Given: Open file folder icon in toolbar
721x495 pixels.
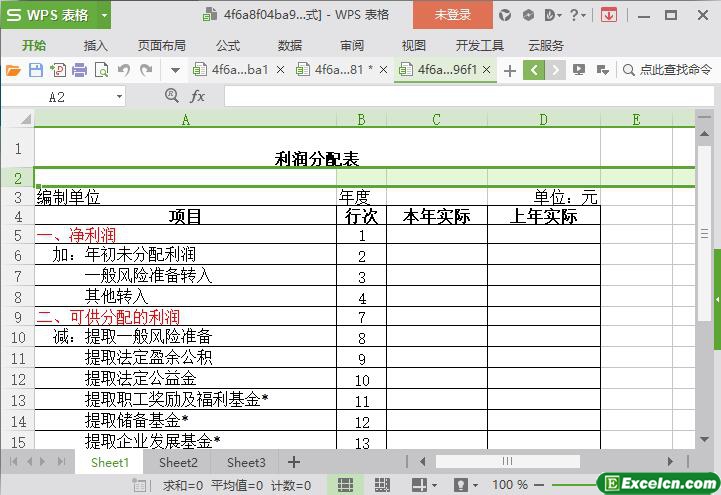Looking at the screenshot, I should click(x=13, y=70).
